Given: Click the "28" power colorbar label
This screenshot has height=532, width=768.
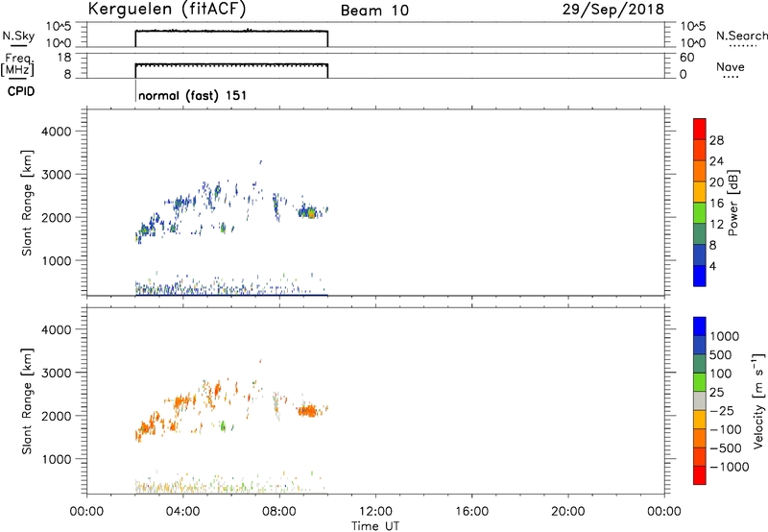Looking at the screenshot, I should (x=716, y=140).
